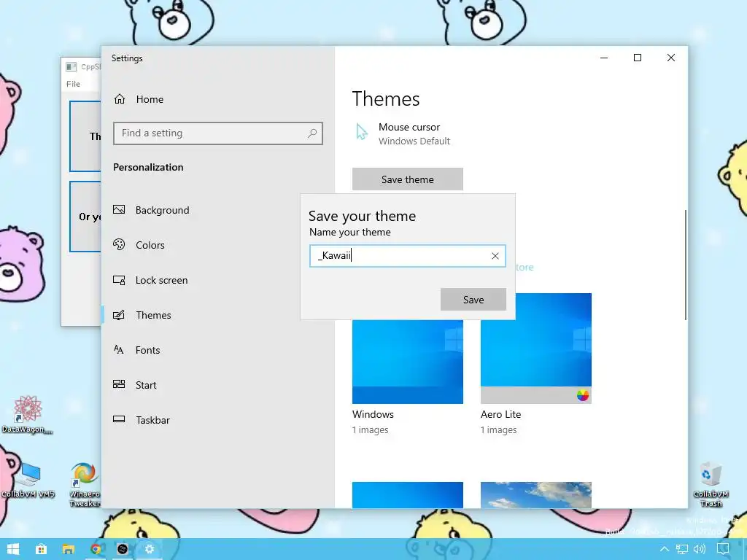Viewport: 747px width, 560px height.
Task: Click the Lock screen icon
Action: point(119,280)
